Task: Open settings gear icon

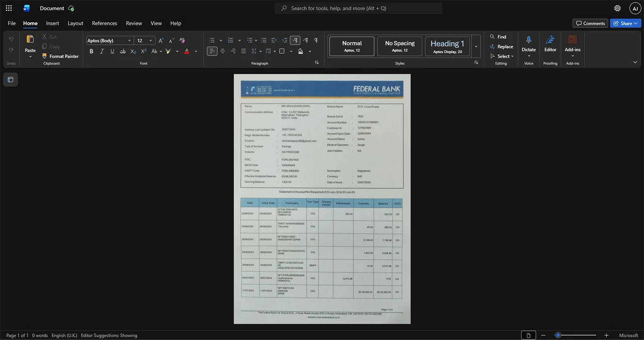Action: tap(617, 8)
